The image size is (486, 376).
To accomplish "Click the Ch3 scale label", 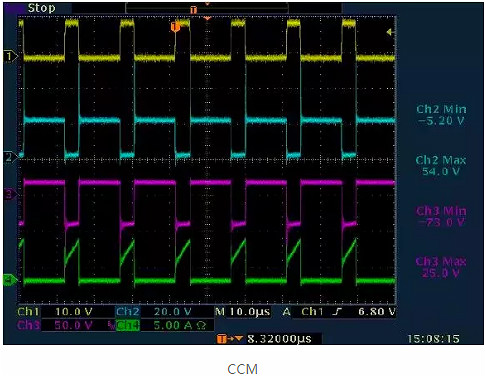I will pyautogui.click(x=28, y=325).
